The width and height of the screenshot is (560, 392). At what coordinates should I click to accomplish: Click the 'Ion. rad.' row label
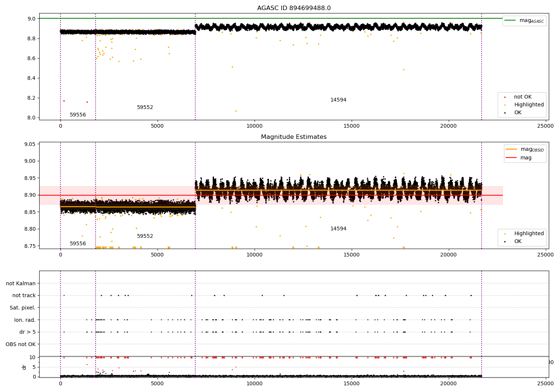point(25,320)
